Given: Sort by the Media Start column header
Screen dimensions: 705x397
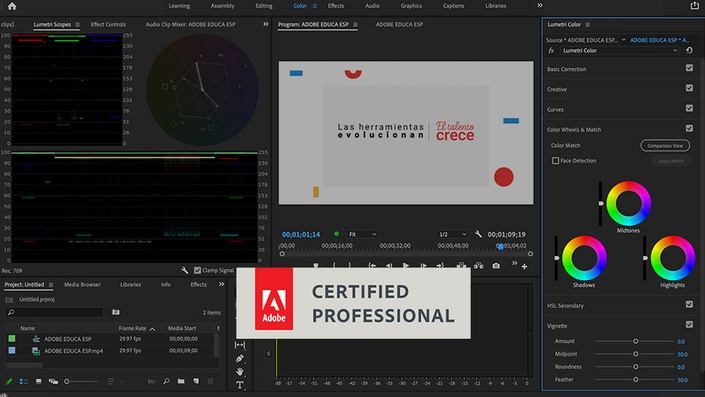Looking at the screenshot, I should coord(182,329).
